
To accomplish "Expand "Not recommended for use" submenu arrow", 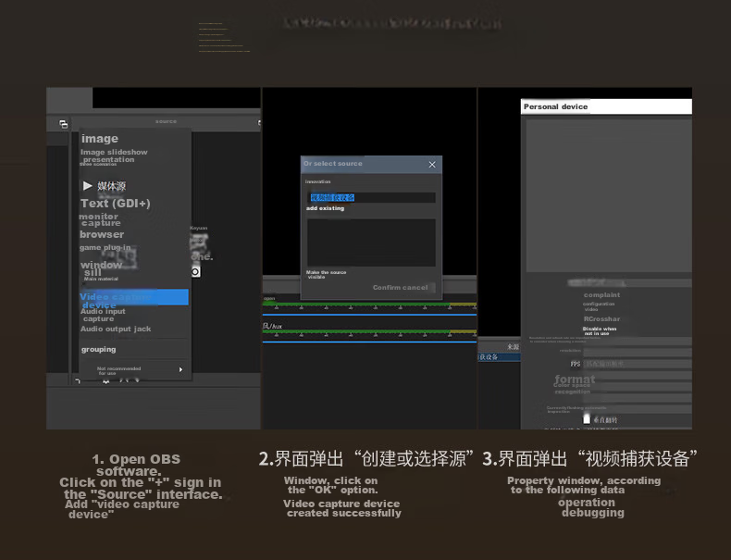I will [x=180, y=369].
